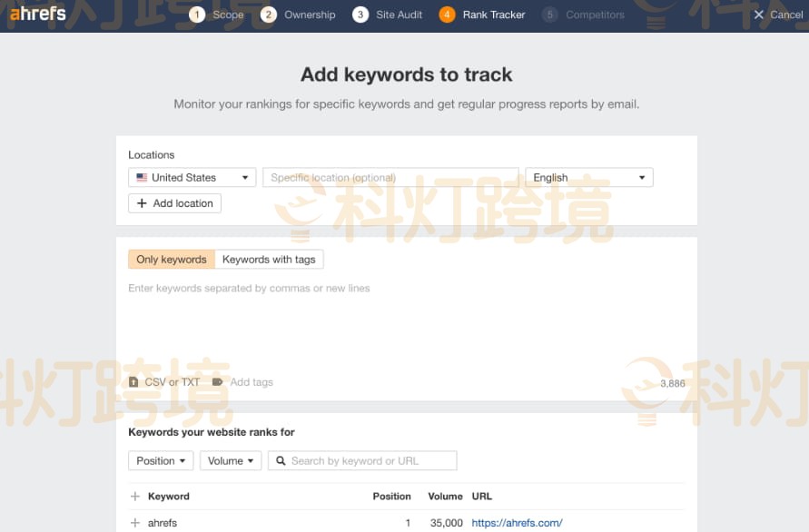Click the Specific location input field
The width and height of the screenshot is (809, 532).
point(390,178)
